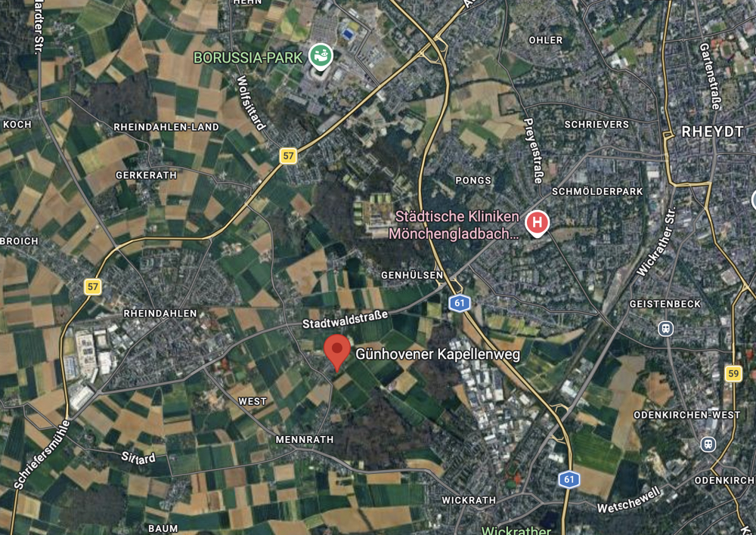Select the Stadtwaldstraße road label

coord(345,320)
